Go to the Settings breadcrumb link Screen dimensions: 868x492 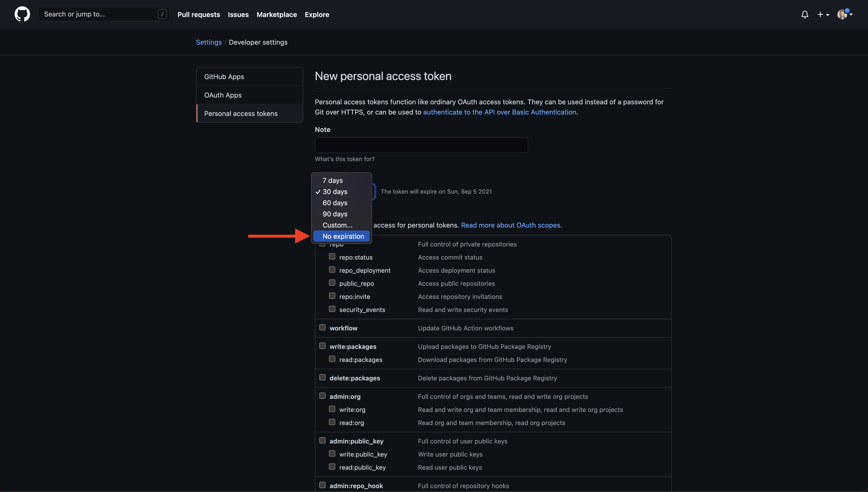(x=209, y=42)
